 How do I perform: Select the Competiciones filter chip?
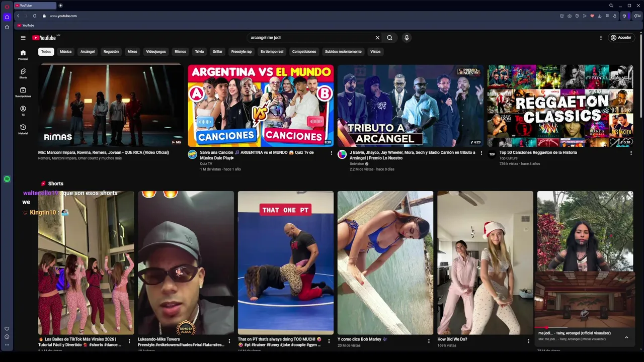[x=304, y=52]
